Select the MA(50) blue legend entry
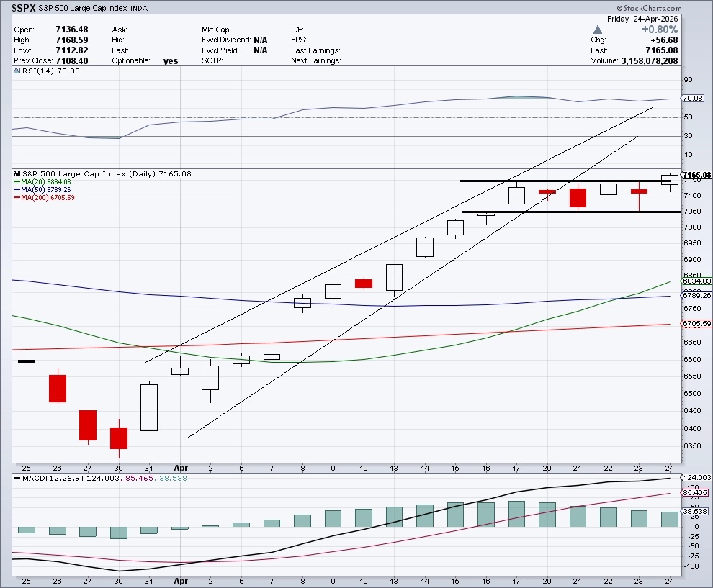713x588 pixels. pos(42,189)
